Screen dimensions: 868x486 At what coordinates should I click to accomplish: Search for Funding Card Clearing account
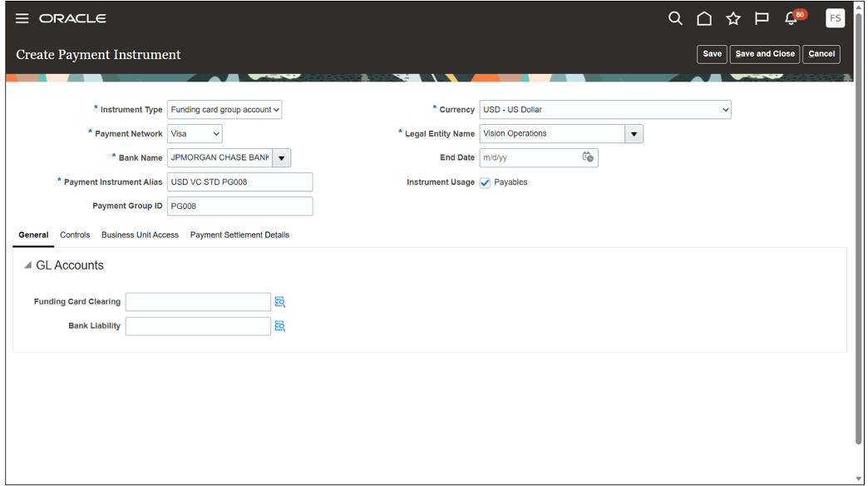coord(280,302)
